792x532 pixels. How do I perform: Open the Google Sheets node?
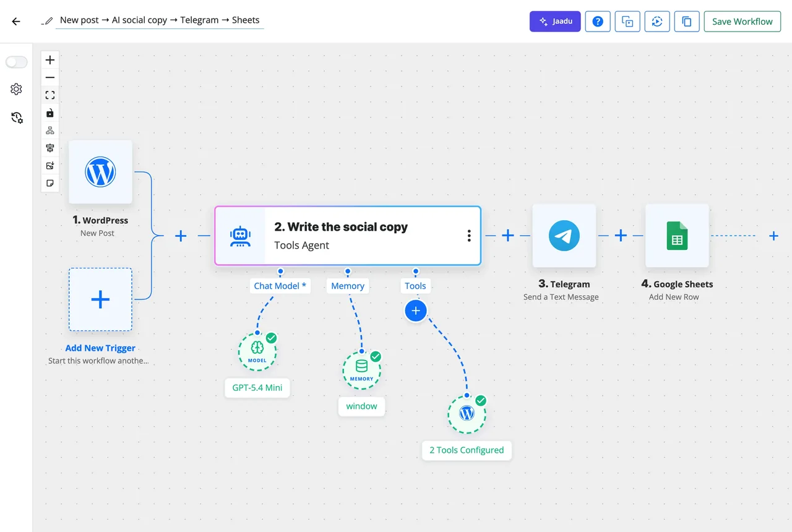click(677, 236)
